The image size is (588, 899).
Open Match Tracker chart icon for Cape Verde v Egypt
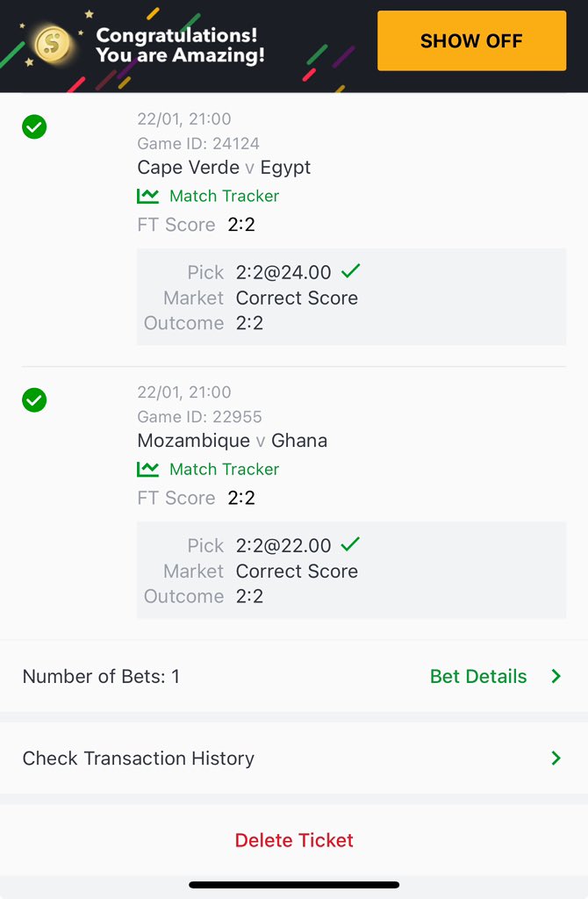(147, 196)
